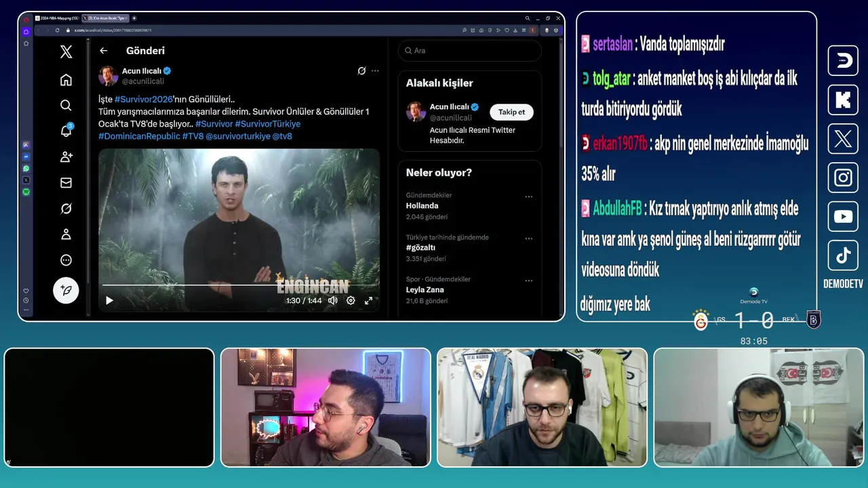Open the Follow people icon in X sidebar
868x488 pixels.
tap(66, 157)
